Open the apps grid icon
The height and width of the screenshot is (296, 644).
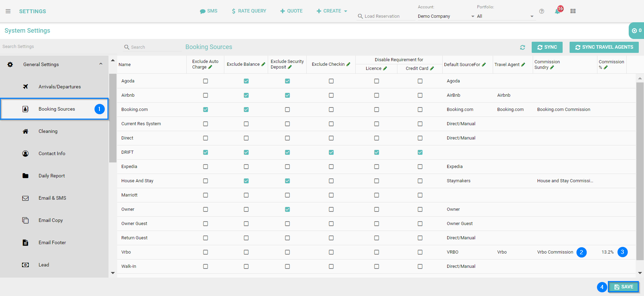point(573,11)
